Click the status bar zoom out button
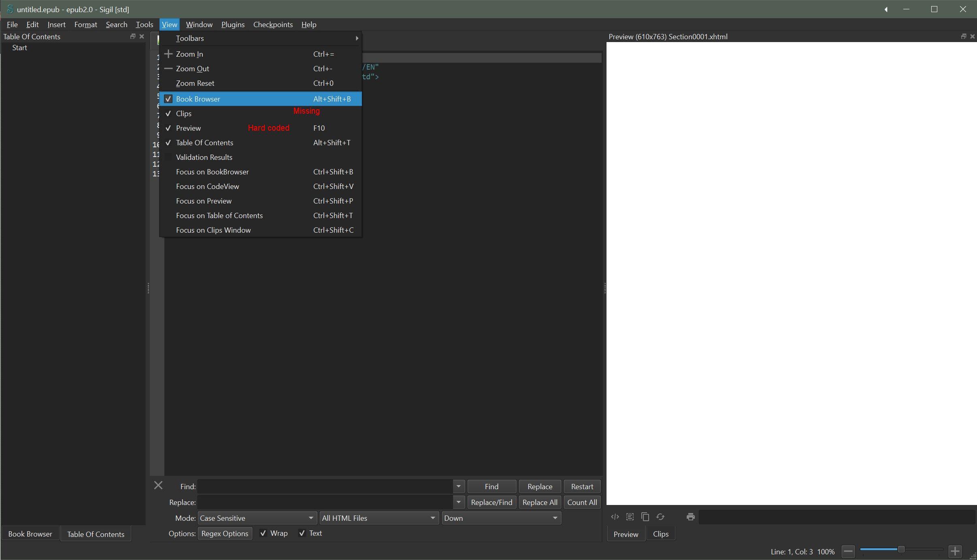Image resolution: width=977 pixels, height=560 pixels. coord(848,551)
